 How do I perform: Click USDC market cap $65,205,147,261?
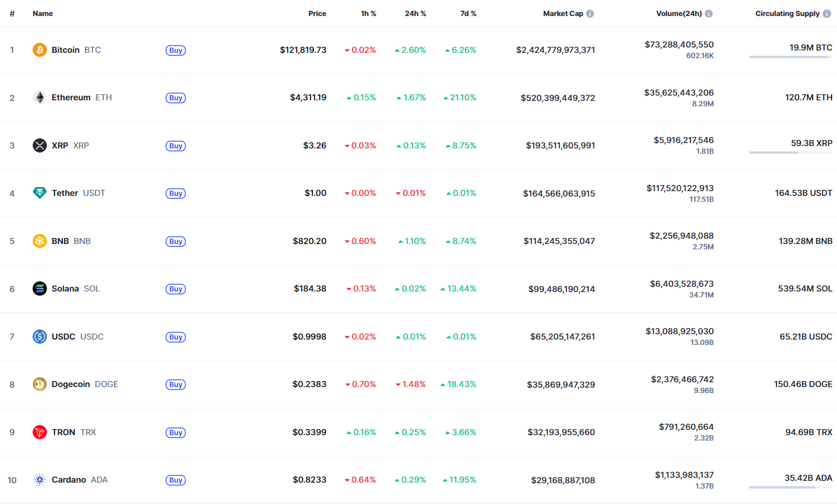click(x=563, y=337)
